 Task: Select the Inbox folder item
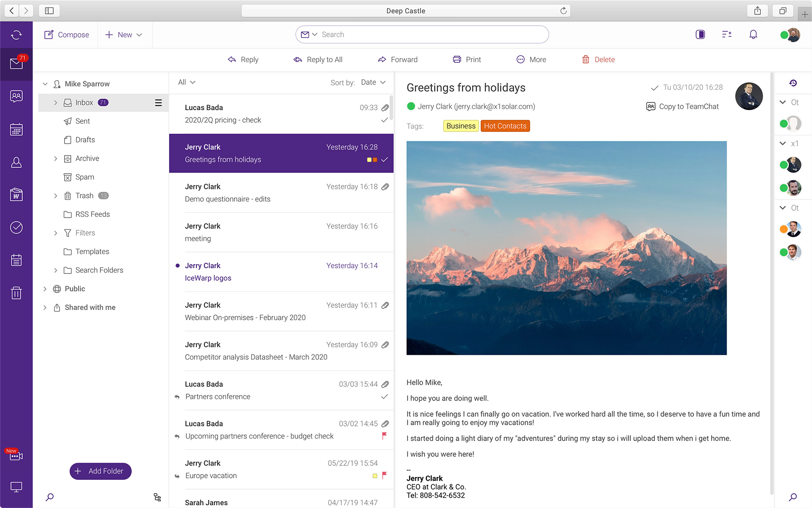point(85,102)
